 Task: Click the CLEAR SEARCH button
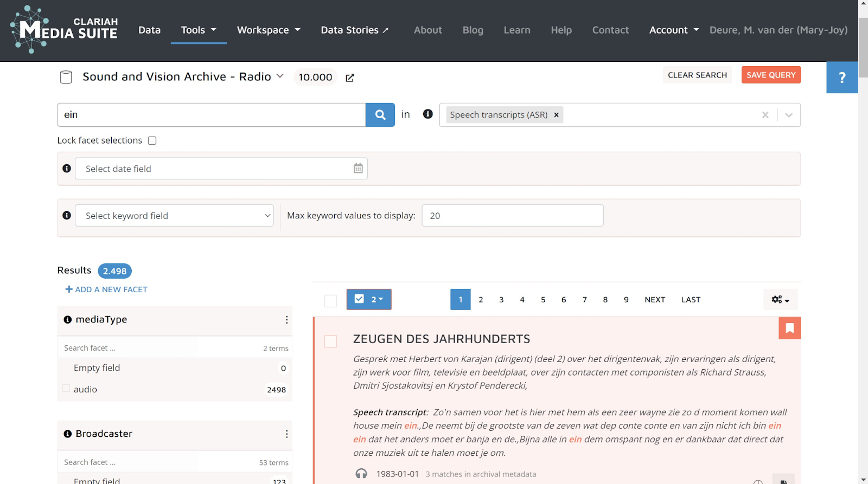tap(697, 75)
